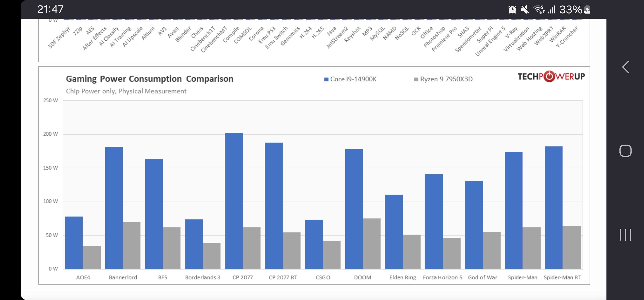Tap the Elden Ring axis label
The height and width of the screenshot is (300, 644).
point(402,277)
